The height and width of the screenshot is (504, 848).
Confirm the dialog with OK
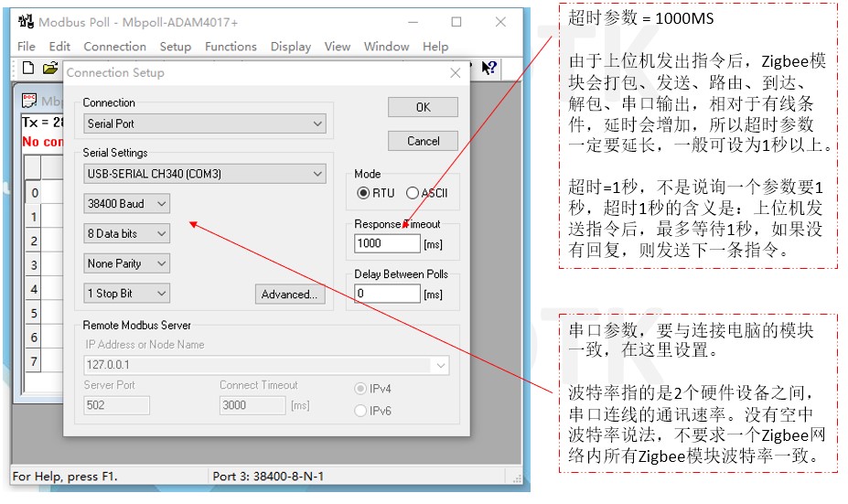423,107
